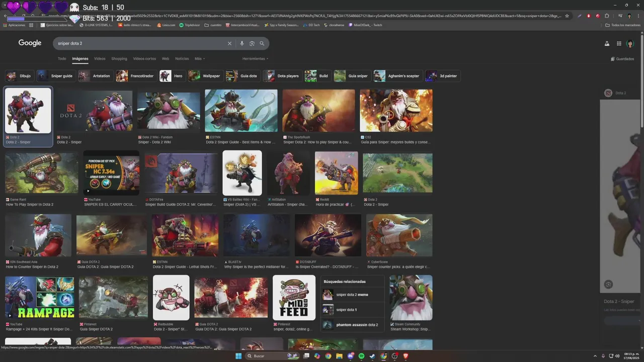Open Brave browser from the taskbar
This screenshot has width=644, height=362.
click(406, 356)
